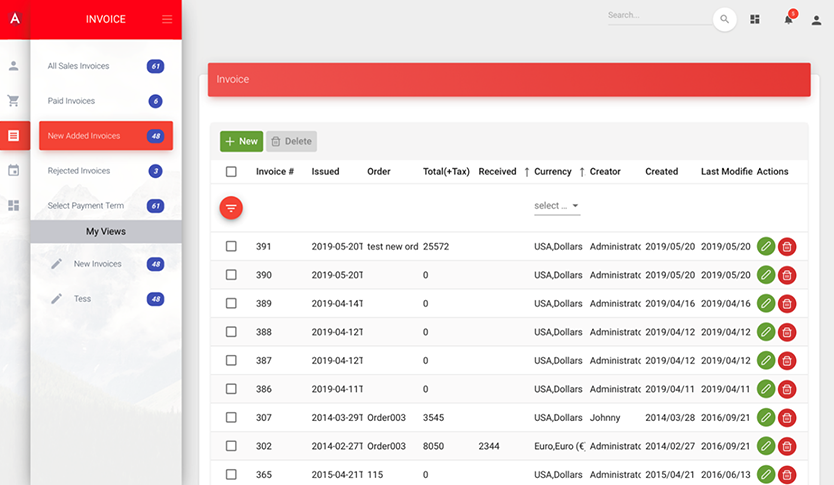
Task: Sort by the Currency column arrow
Action: (x=581, y=172)
